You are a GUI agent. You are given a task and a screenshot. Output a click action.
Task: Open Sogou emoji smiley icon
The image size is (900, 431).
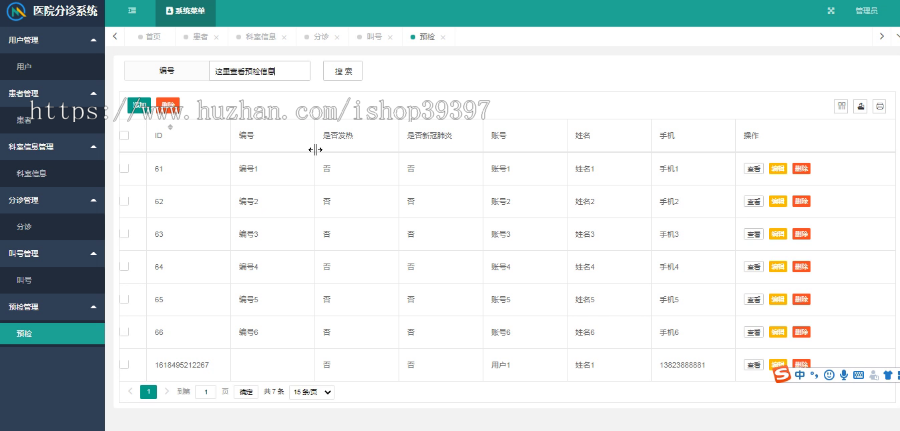[x=829, y=375]
